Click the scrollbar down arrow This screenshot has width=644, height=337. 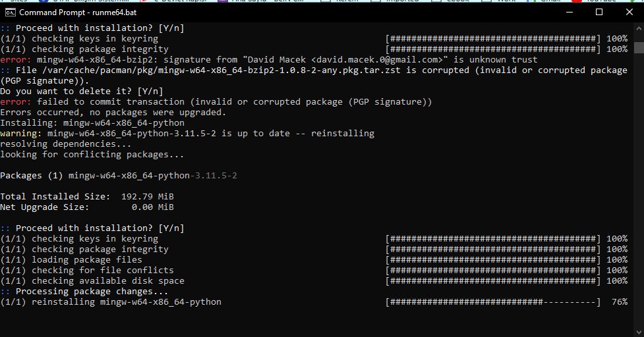[639, 332]
